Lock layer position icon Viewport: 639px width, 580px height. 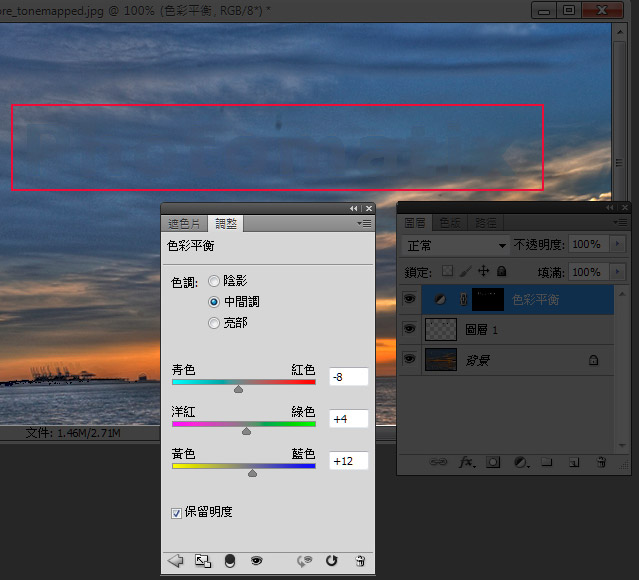pyautogui.click(x=484, y=271)
